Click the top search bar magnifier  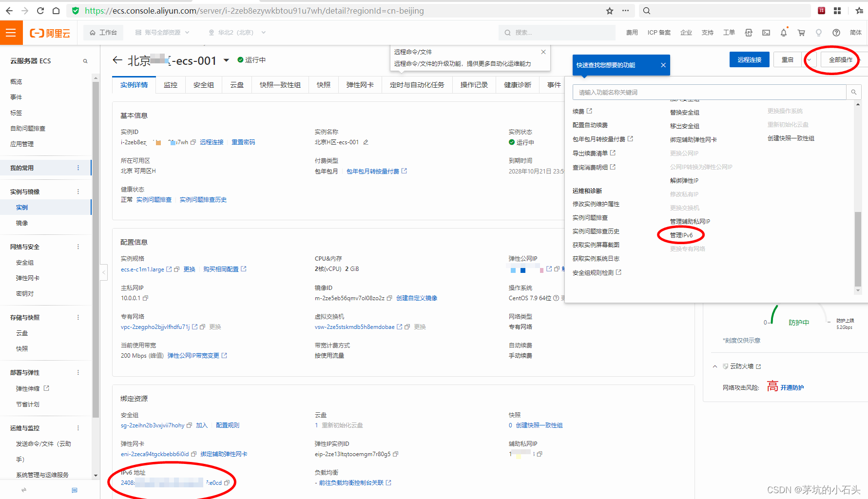507,33
